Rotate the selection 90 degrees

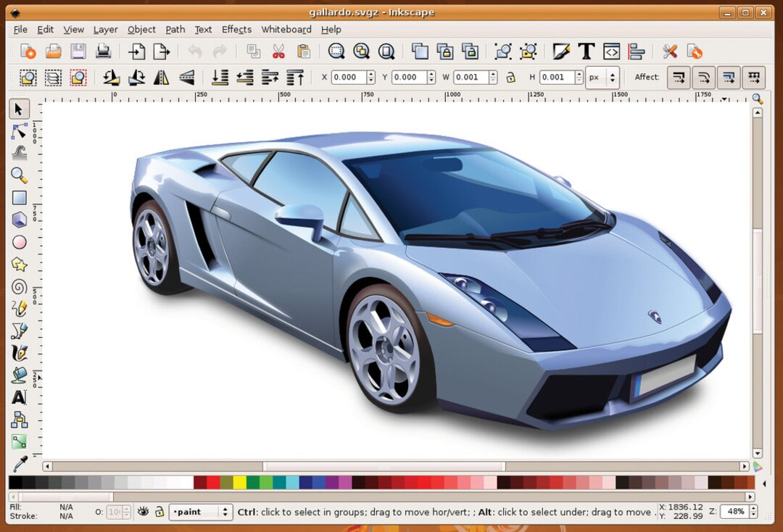point(112,78)
